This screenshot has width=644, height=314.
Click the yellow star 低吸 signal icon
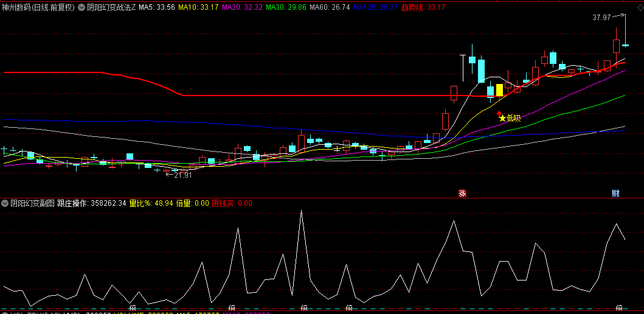503,119
